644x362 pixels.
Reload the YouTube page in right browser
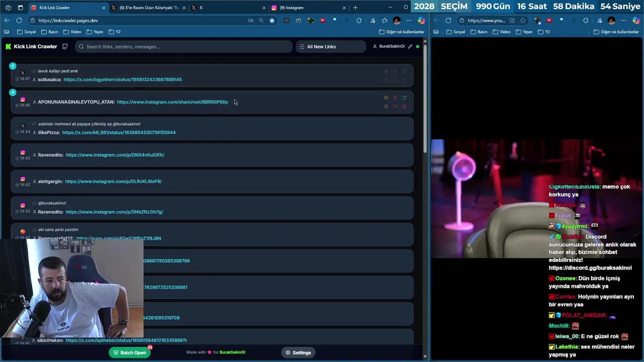[x=448, y=21]
